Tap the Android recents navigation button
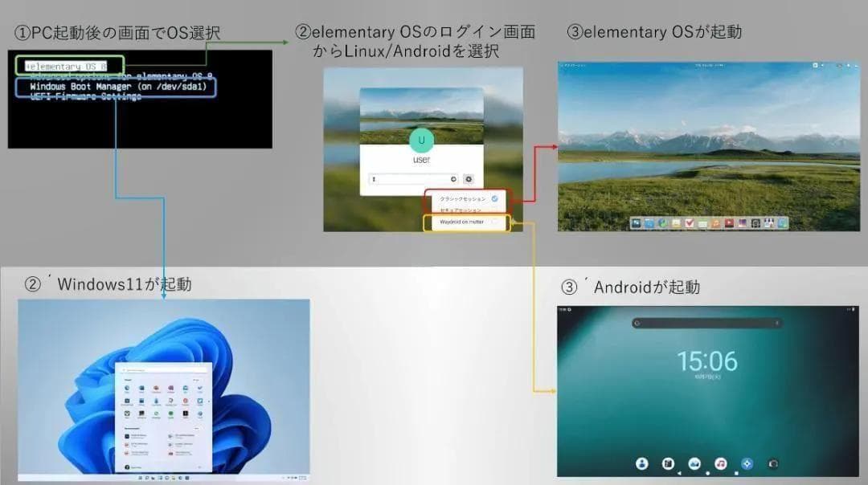Viewport: 868px width, 485px height. pyautogui.click(x=736, y=474)
